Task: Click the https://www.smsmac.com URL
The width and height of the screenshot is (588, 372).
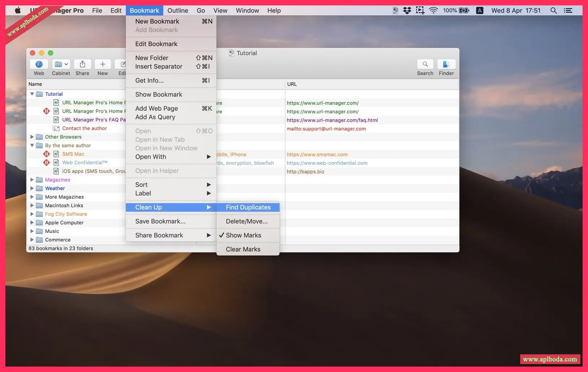Action: pos(317,154)
